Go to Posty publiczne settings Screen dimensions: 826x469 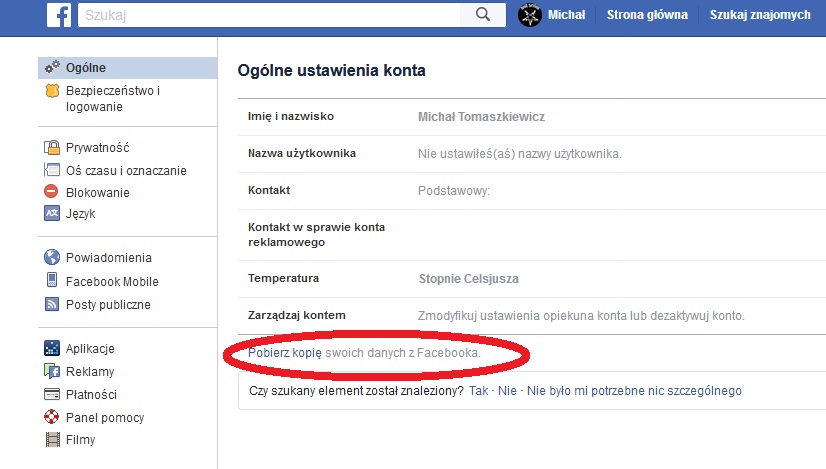click(108, 305)
